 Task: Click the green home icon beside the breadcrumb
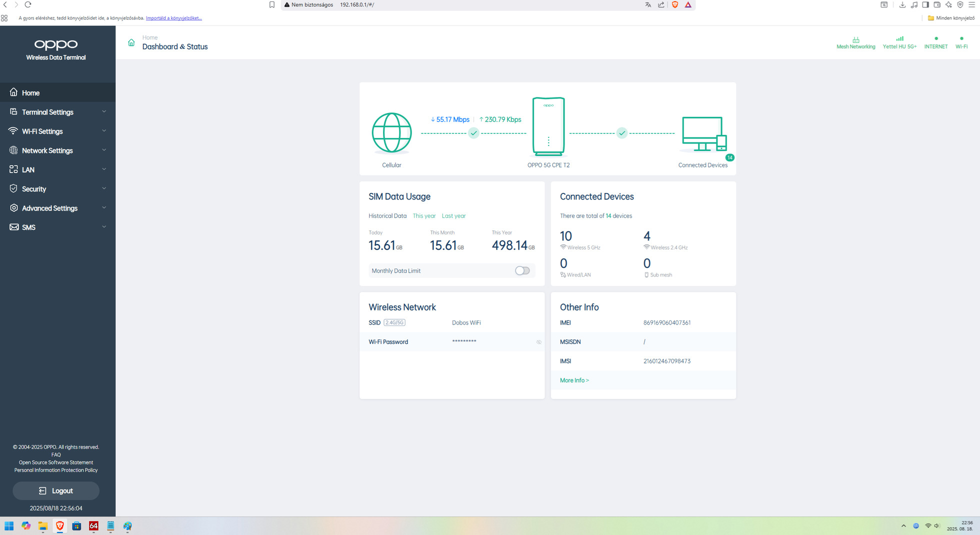pyautogui.click(x=131, y=42)
